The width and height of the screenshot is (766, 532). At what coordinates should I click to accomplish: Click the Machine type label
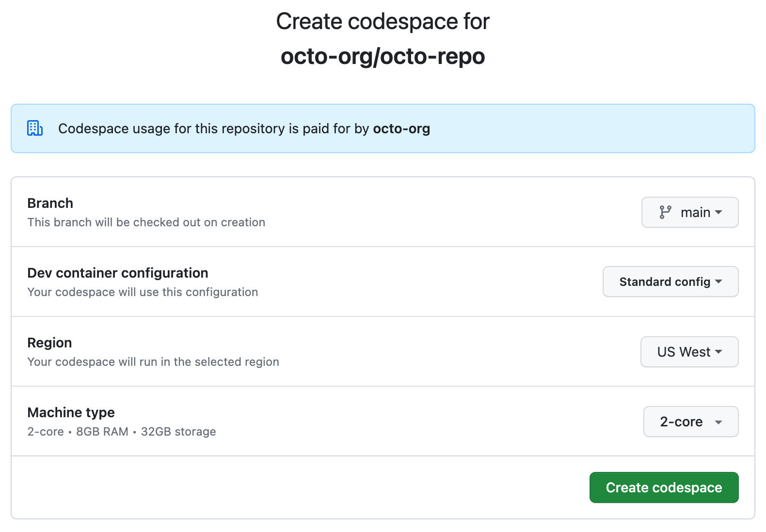coord(71,412)
